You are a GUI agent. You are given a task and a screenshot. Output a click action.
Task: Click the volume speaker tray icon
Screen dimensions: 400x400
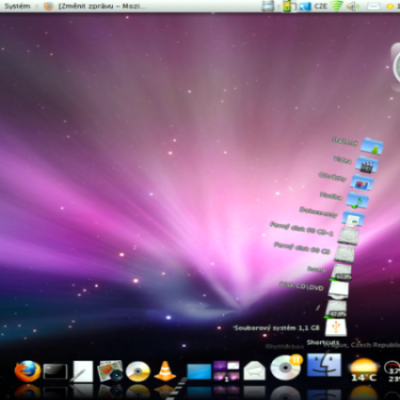click(353, 6)
